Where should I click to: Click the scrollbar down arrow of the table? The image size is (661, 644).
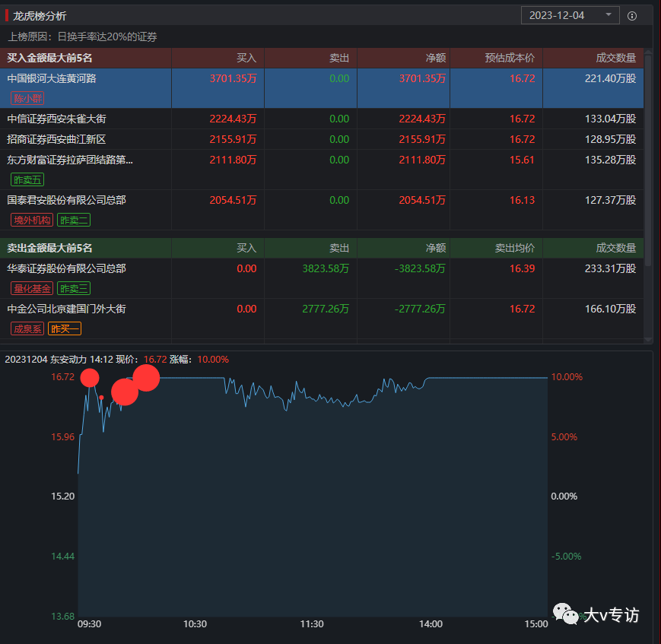(x=648, y=340)
